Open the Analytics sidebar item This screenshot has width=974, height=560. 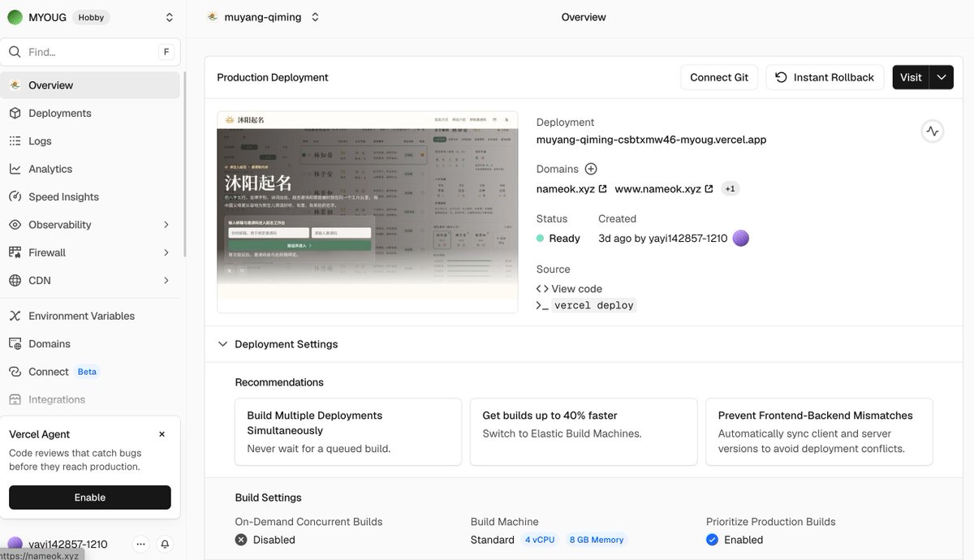(90, 169)
